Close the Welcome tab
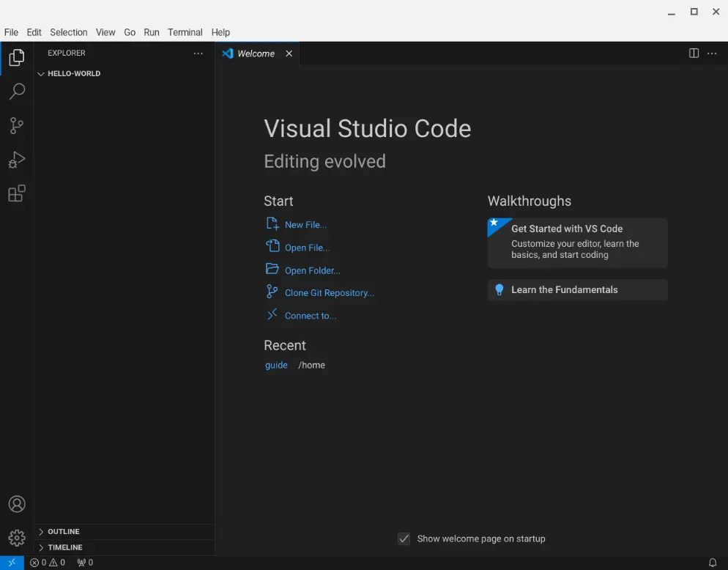 [x=289, y=53]
